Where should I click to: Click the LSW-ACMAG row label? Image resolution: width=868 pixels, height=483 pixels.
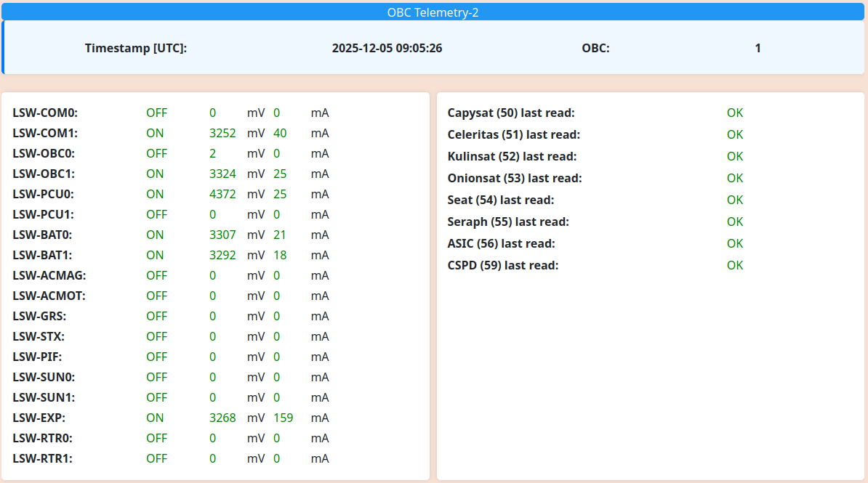pyautogui.click(x=49, y=276)
